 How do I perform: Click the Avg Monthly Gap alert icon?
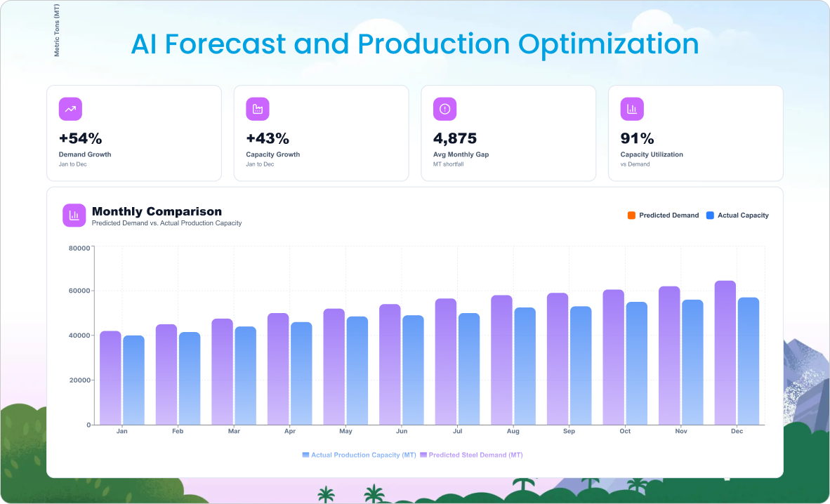(444, 109)
